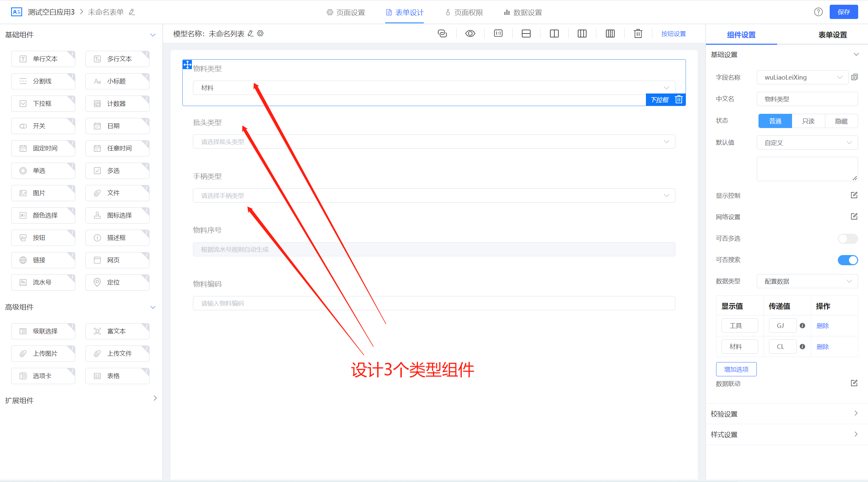Image resolution: width=868 pixels, height=482 pixels.
Task: Open the 数据联动 edit icon
Action: click(854, 383)
